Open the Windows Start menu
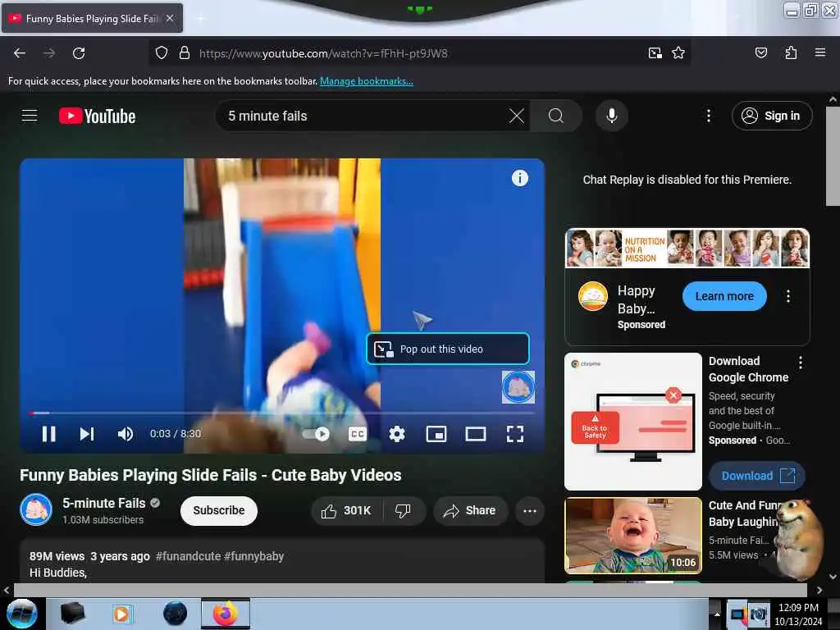Screen dimensions: 840x630 coord(22,614)
